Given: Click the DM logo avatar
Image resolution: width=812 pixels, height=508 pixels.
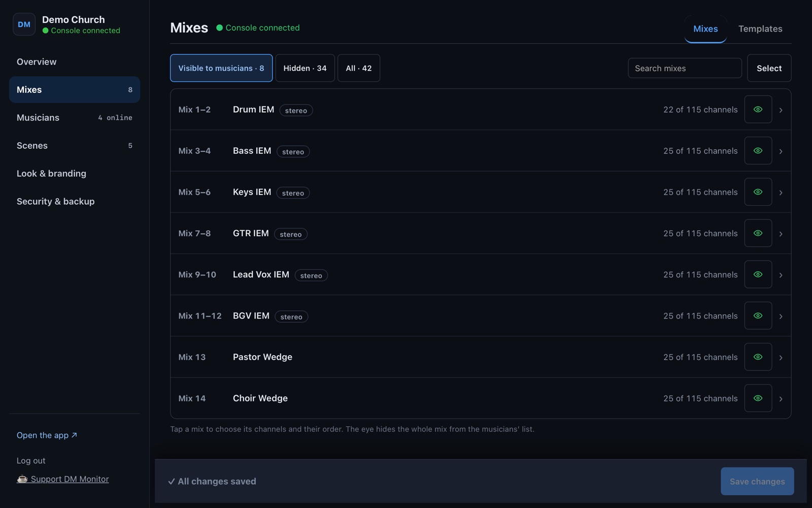Looking at the screenshot, I should (x=24, y=24).
